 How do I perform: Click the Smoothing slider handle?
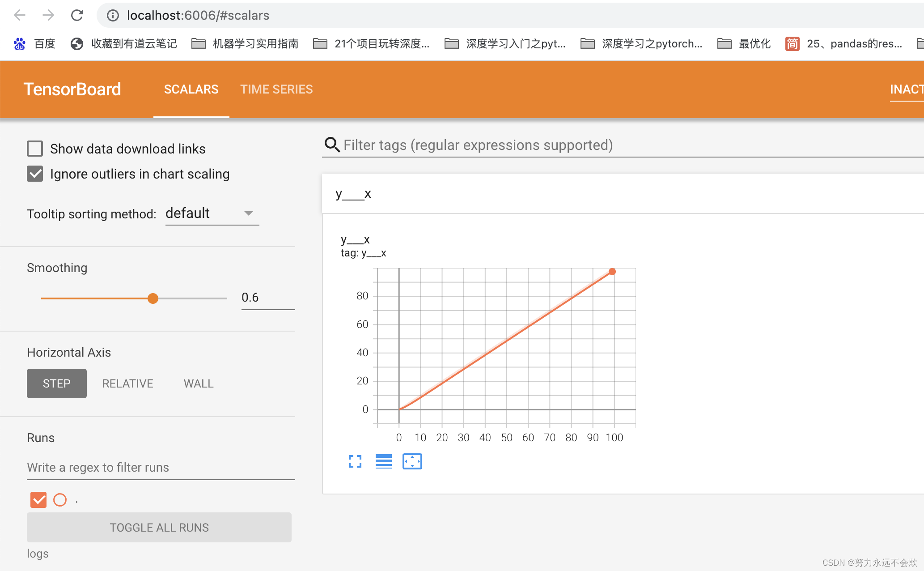[153, 298]
